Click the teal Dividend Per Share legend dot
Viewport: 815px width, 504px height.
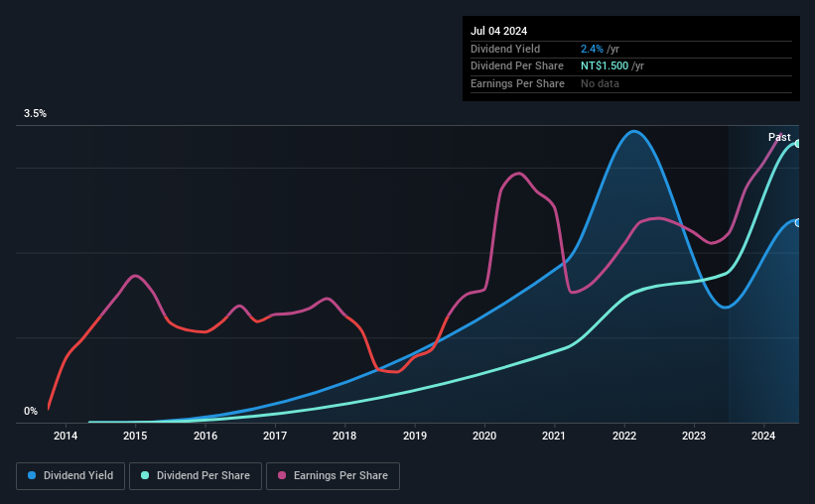pyautogui.click(x=145, y=475)
